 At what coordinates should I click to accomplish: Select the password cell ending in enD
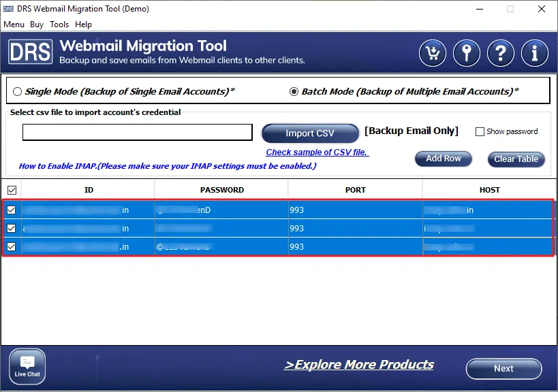tap(221, 210)
